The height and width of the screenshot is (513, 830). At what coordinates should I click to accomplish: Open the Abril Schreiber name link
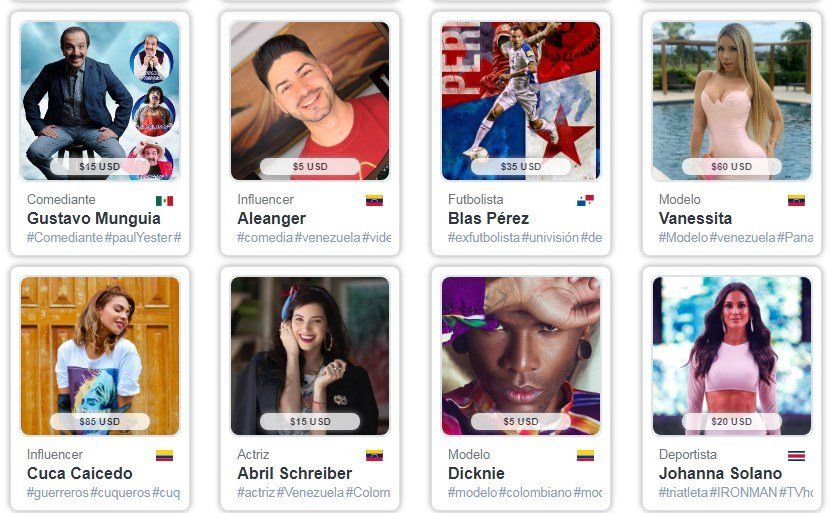tap(295, 473)
